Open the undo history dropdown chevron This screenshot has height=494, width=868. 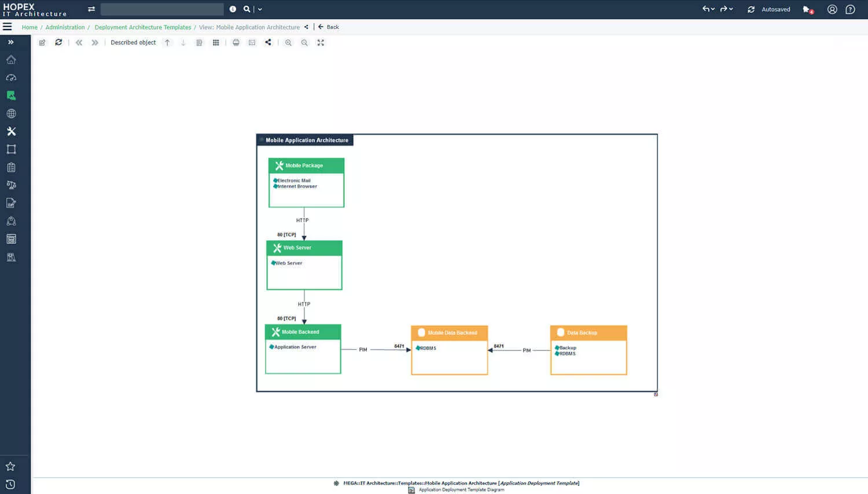713,9
